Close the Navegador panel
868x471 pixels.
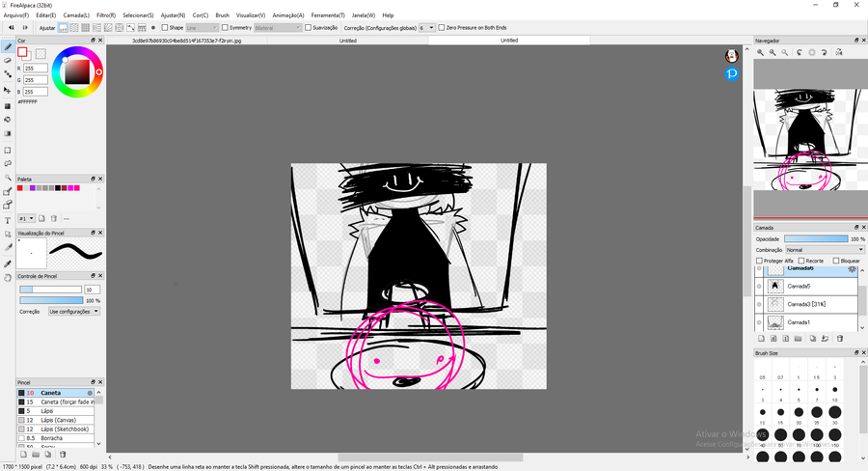tap(863, 41)
